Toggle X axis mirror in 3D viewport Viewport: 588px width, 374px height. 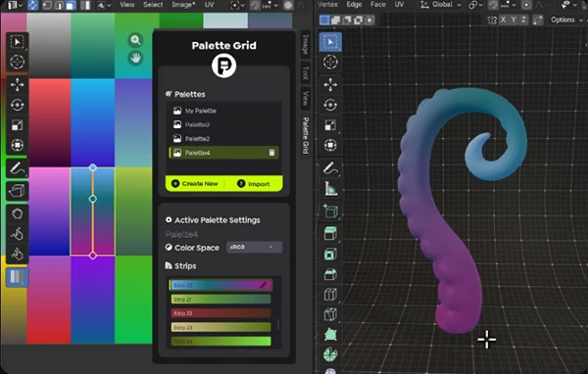click(504, 20)
